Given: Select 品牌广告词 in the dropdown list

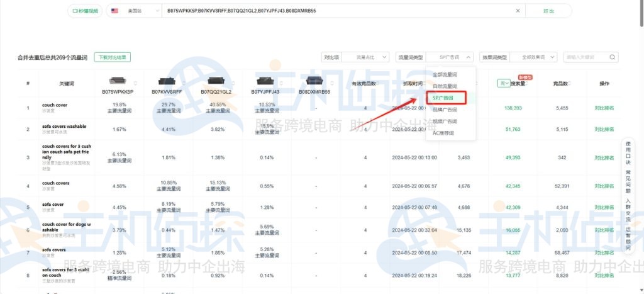Looking at the screenshot, I should [445, 110].
